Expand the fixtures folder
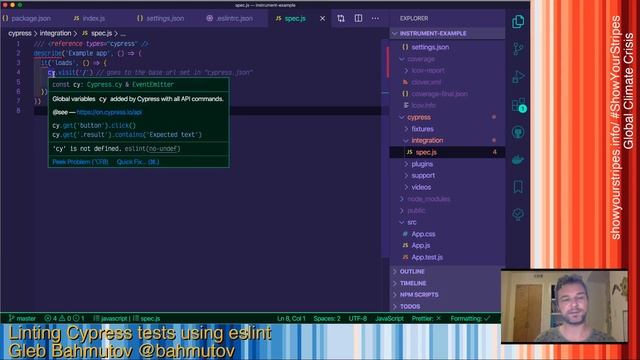640x360 pixels. click(x=422, y=129)
